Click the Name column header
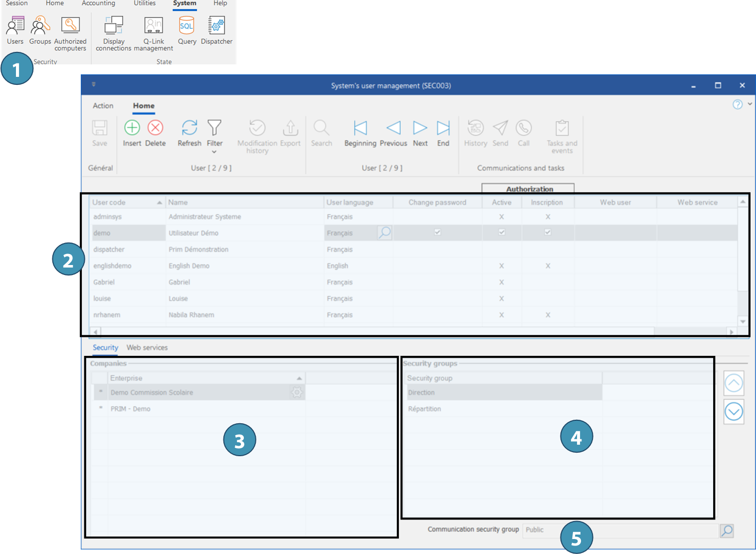Screen dimensions: 756x554 tap(245, 202)
